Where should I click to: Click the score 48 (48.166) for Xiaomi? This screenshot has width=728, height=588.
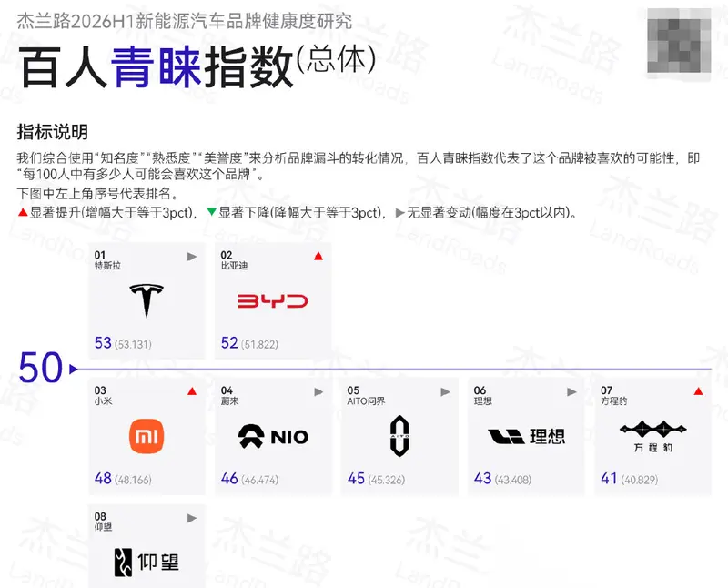[x=123, y=479]
